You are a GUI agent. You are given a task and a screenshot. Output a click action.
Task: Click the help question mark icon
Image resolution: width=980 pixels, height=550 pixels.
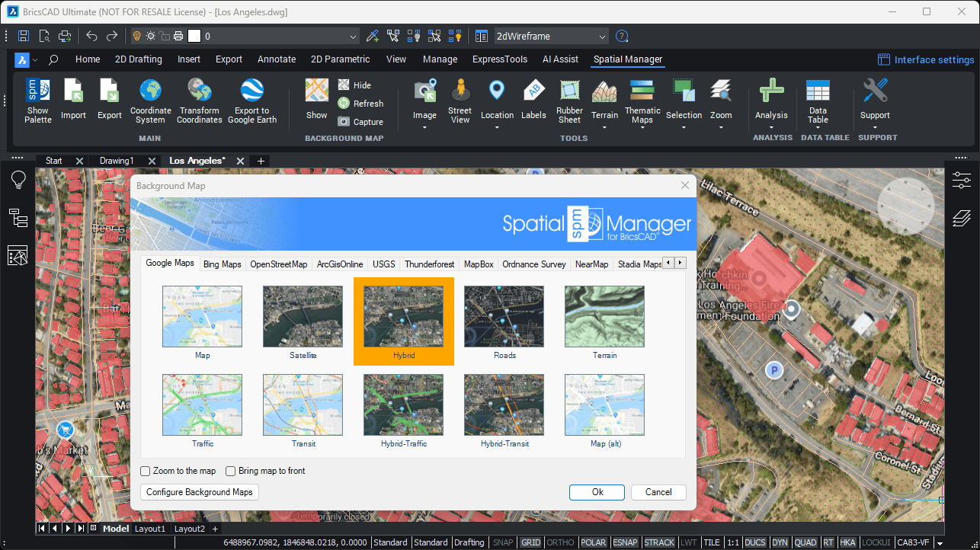click(622, 36)
